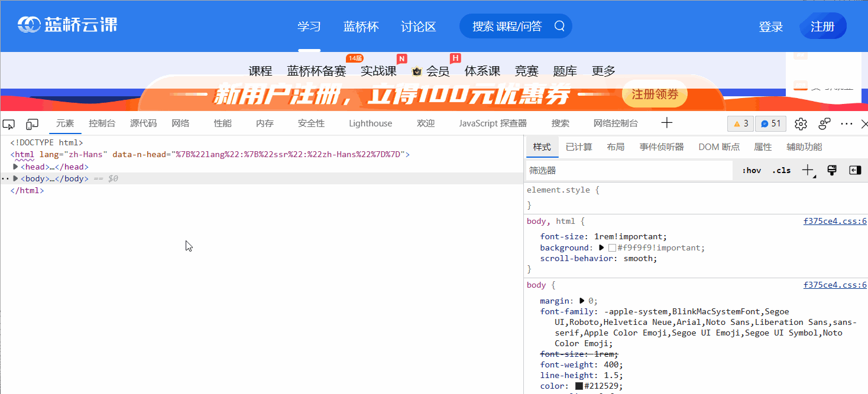The height and width of the screenshot is (394, 868).
Task: Click the #f9f9f9 background color swatch
Action: [x=612, y=248]
